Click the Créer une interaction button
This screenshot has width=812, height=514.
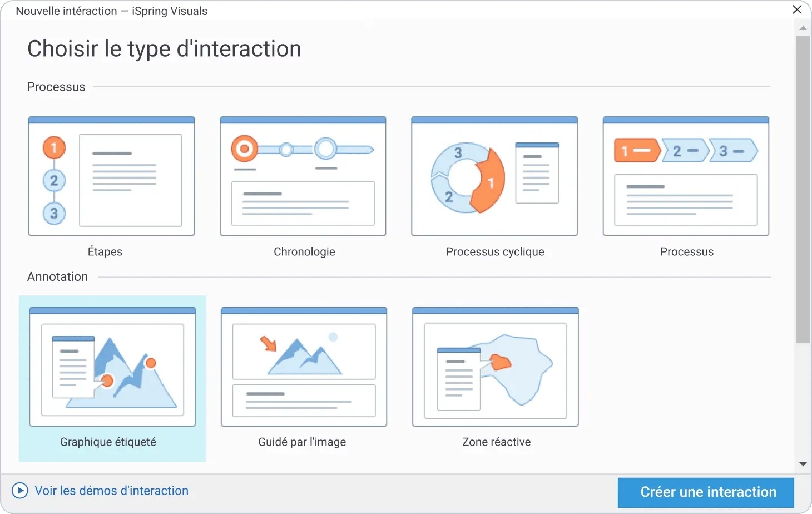[x=706, y=492]
